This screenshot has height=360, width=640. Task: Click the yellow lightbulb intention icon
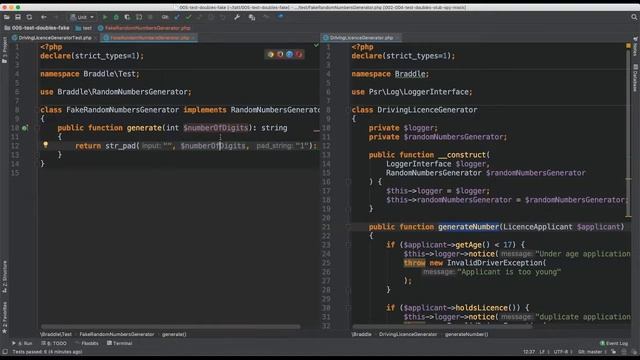pos(46,144)
